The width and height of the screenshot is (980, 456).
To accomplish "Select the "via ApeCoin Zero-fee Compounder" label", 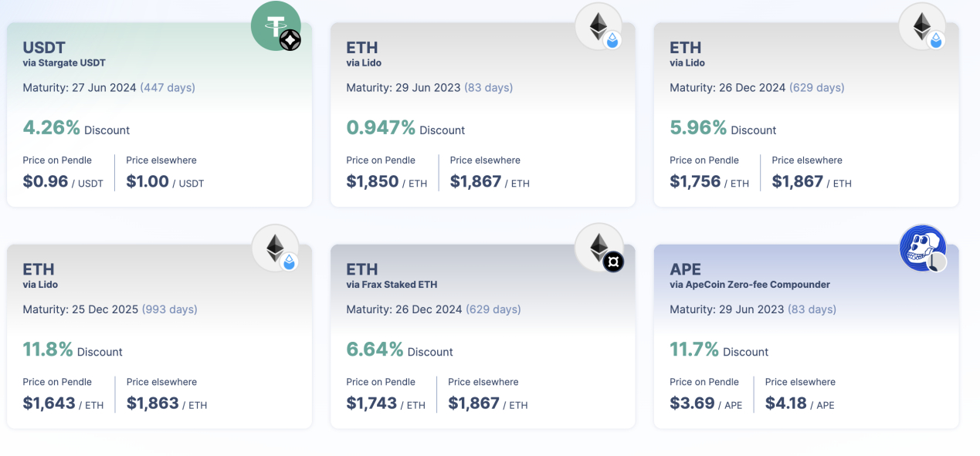I will pos(749,285).
